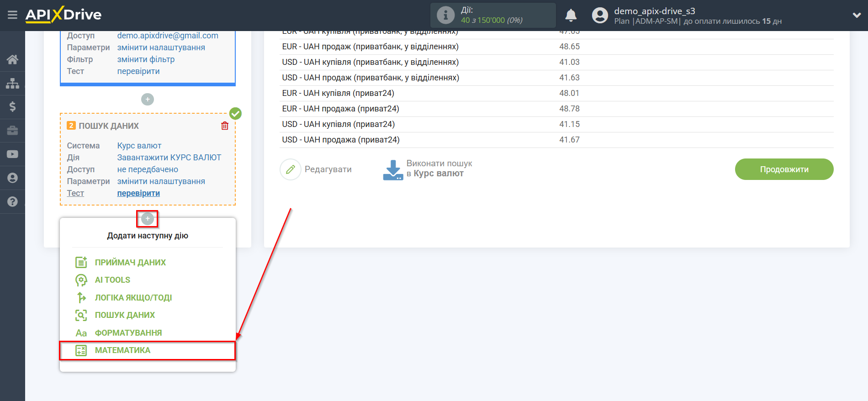The height and width of the screenshot is (401, 868).
Task: Click не передбачено access link
Action: click(148, 169)
